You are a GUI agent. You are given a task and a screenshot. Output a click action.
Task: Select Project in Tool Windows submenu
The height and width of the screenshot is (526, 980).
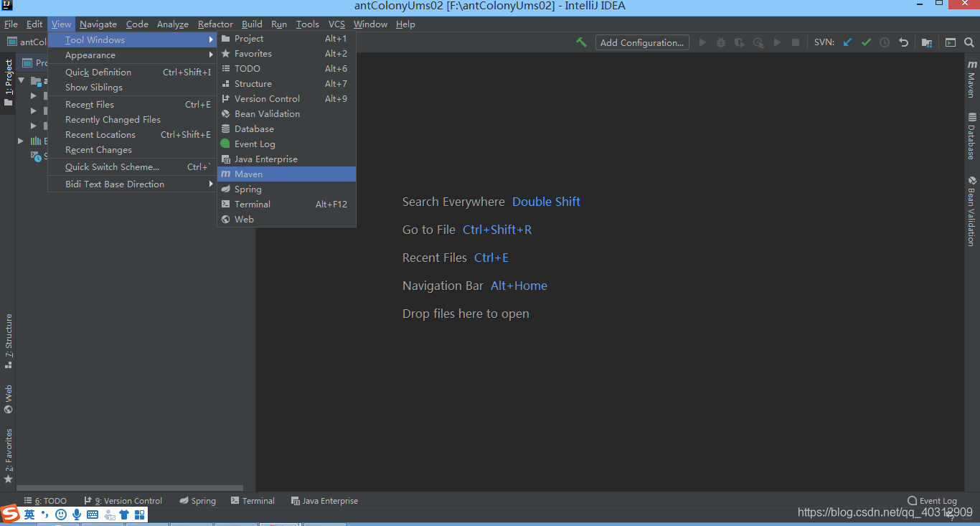point(286,39)
